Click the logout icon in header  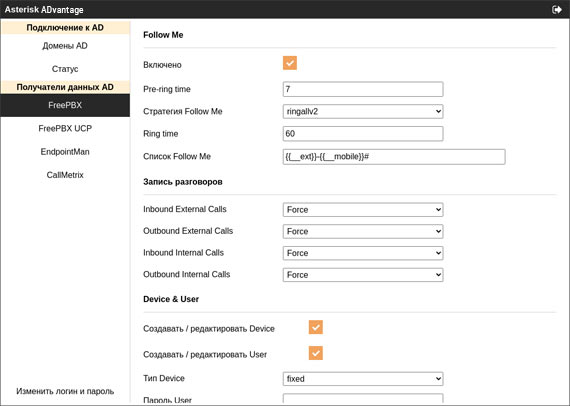557,9
